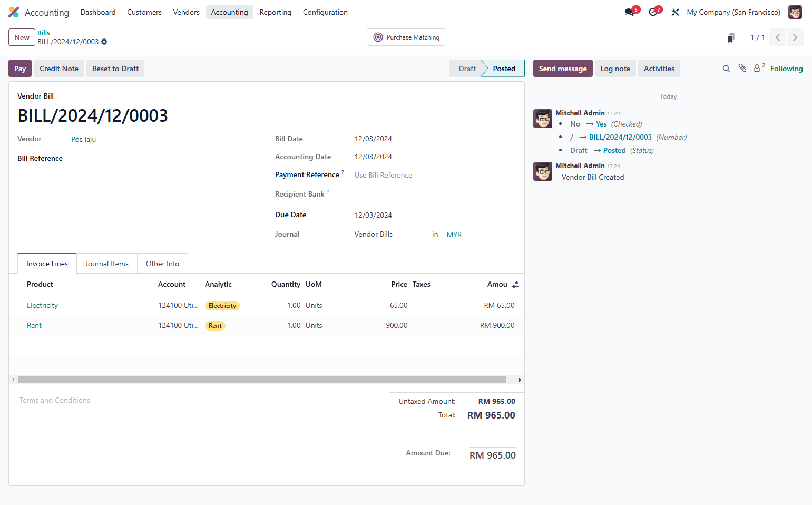Click the bookmark icon near the pager
The height and width of the screenshot is (505, 812).
731,38
